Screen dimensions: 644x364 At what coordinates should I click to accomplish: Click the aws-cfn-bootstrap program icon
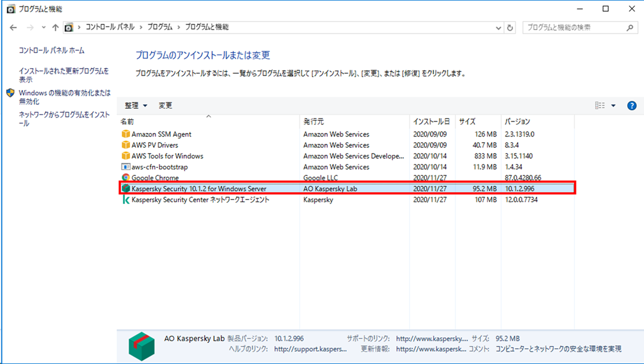126,167
